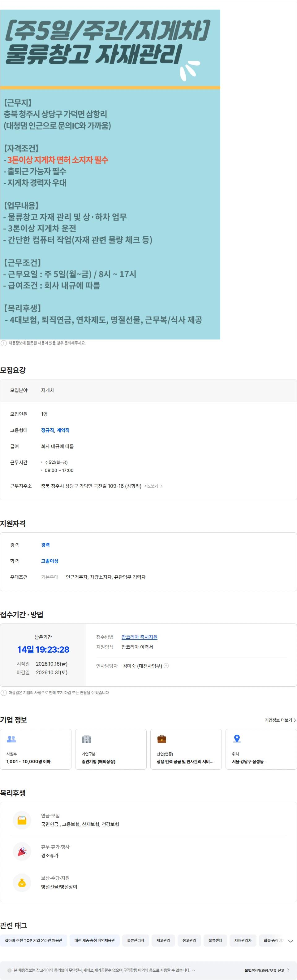Select the 대전·세종·충청 지역채용관 tag
The width and height of the screenshot is (297, 980).
pyautogui.click(x=95, y=940)
